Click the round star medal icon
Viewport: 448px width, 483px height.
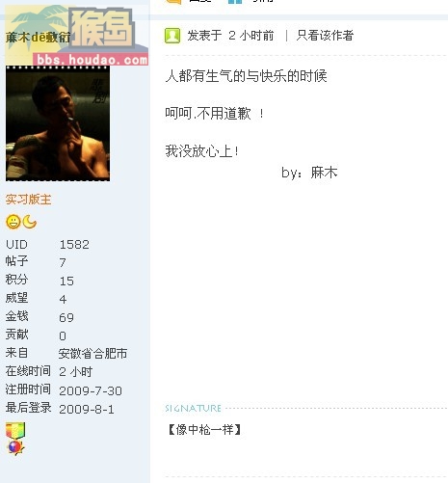click(15, 447)
